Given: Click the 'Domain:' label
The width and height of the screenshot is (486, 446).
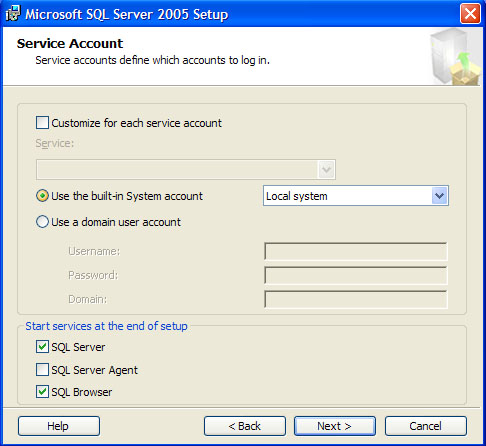Looking at the screenshot, I should click(88, 299).
